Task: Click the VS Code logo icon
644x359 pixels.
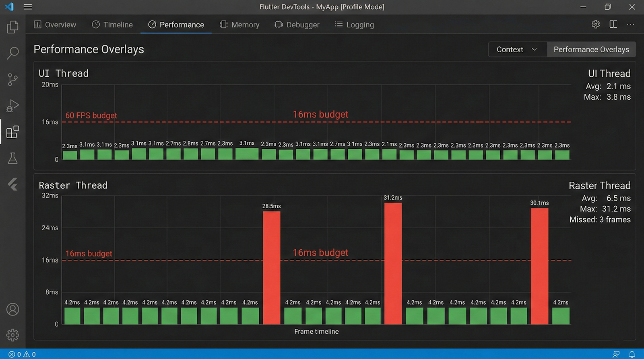Action: coord(9,7)
